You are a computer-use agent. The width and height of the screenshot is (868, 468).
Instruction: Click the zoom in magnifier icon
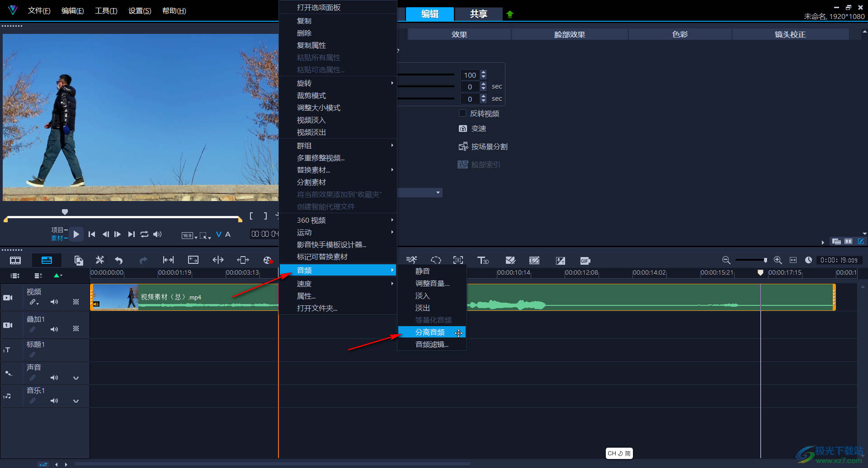778,260
